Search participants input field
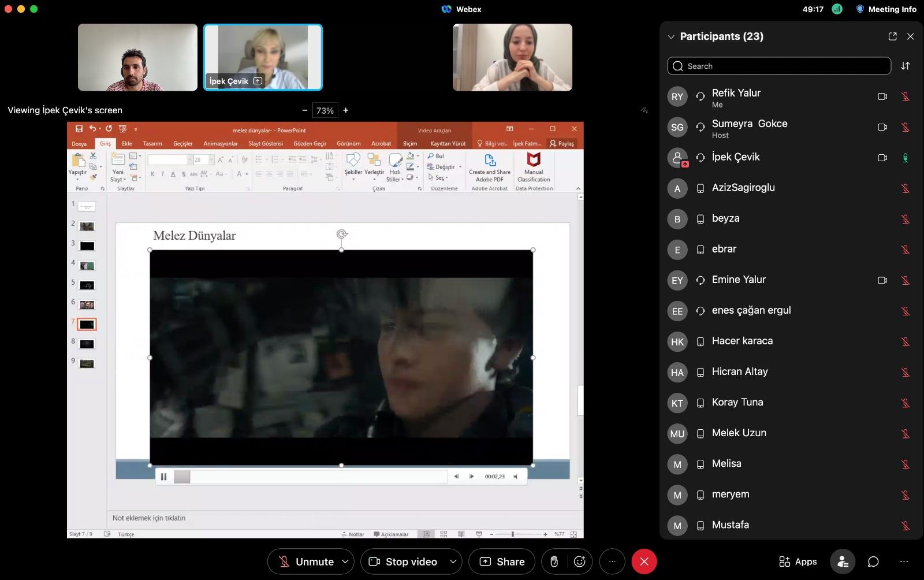924x580 pixels. tap(779, 66)
